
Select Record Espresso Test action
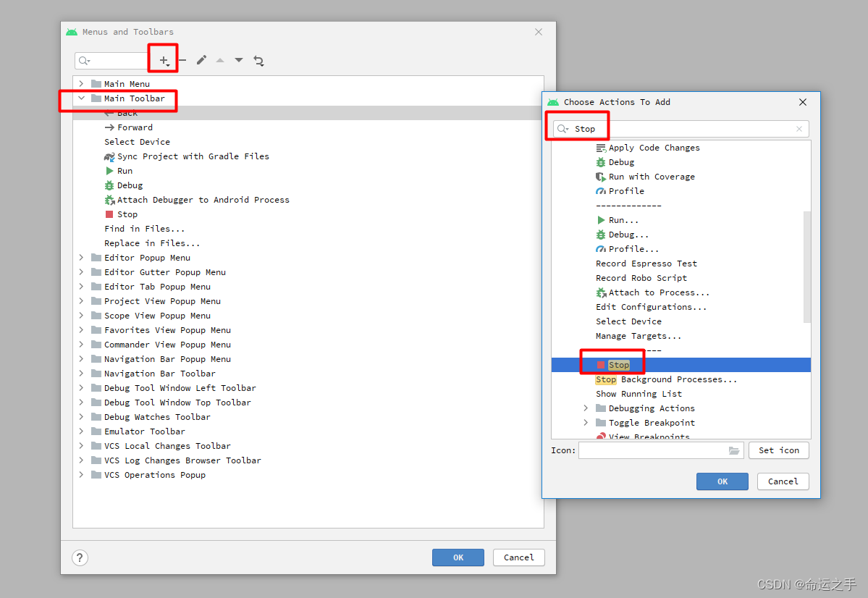(x=646, y=264)
